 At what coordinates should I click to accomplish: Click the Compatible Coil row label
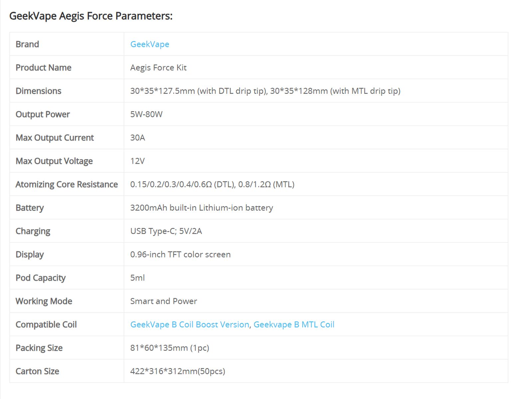pyautogui.click(x=46, y=324)
